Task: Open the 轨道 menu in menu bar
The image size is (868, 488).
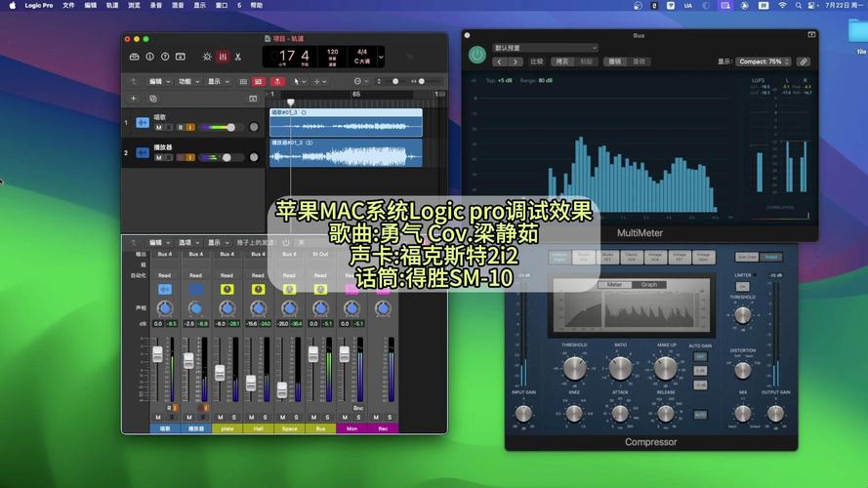Action: pyautogui.click(x=112, y=6)
